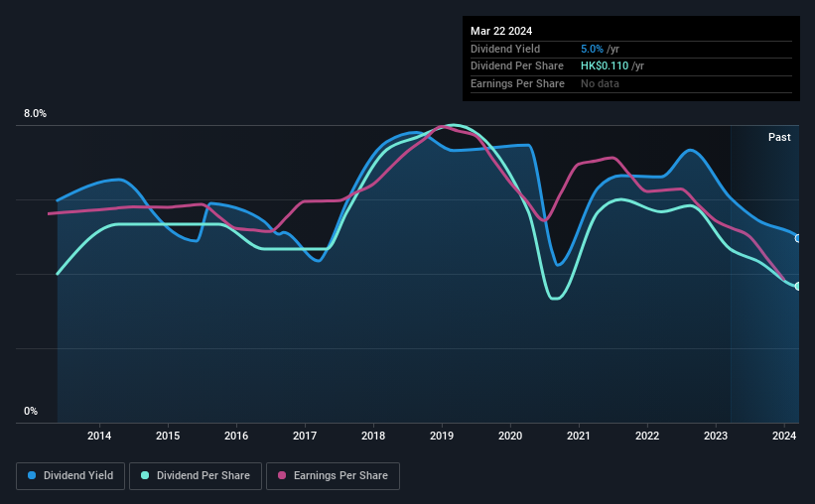Click the teal Dividend Per Share end marker
Image resolution: width=815 pixels, height=504 pixels.
tap(798, 287)
